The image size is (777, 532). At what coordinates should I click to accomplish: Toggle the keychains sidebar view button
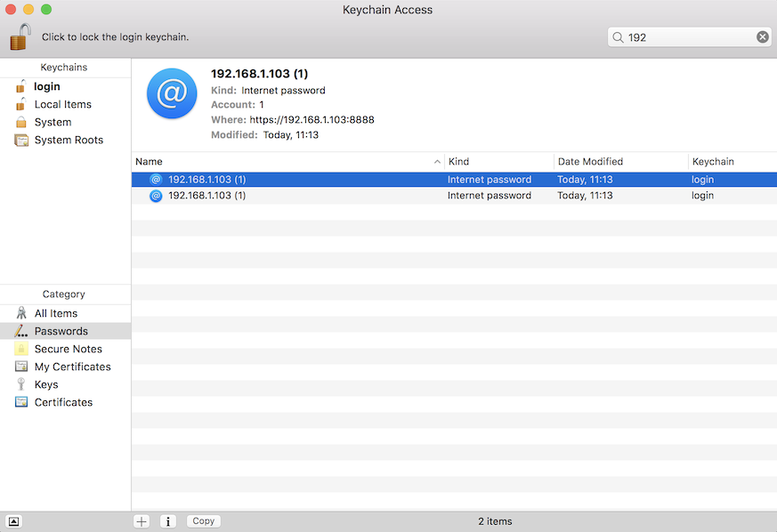click(x=14, y=521)
